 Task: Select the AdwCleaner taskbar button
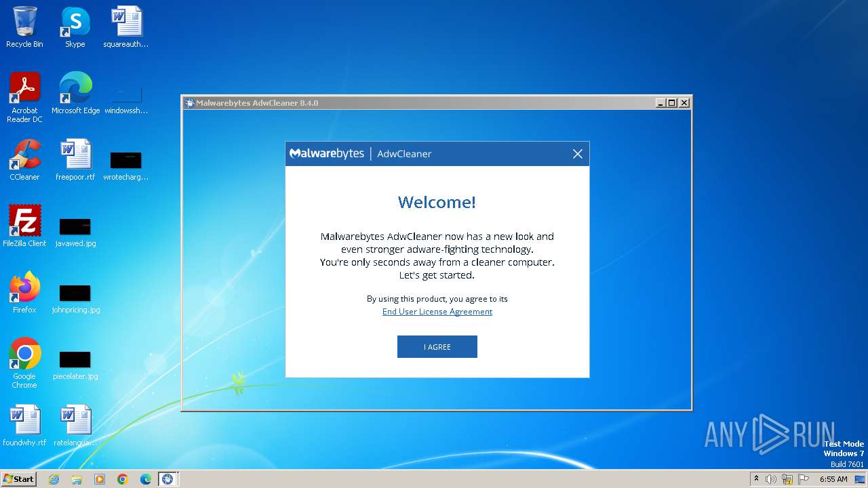pyautogui.click(x=167, y=479)
